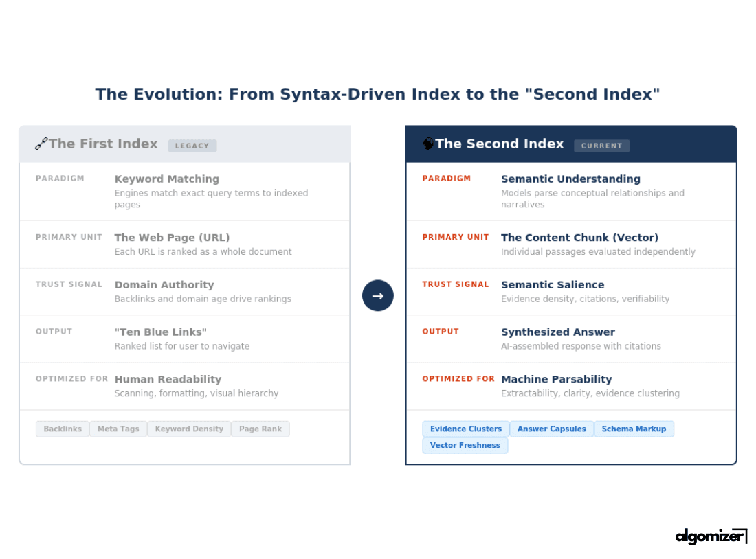The image size is (756, 559).
Task: Click the main title about the Second Index evolution
Action: [x=377, y=94]
